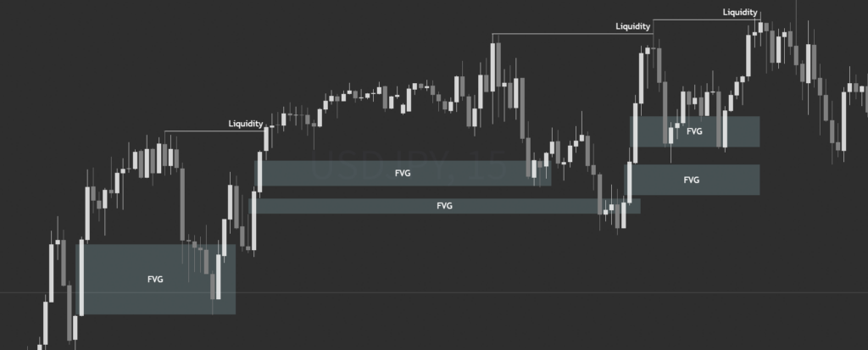Click the lowest Liquidity text label
Image resolution: width=868 pixels, height=350 pixels.
(246, 124)
